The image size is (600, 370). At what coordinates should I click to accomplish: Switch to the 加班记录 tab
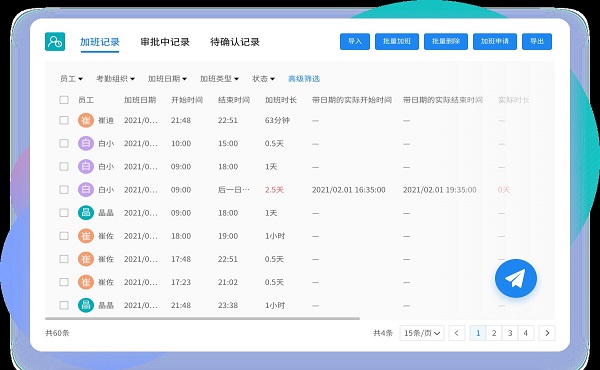100,42
